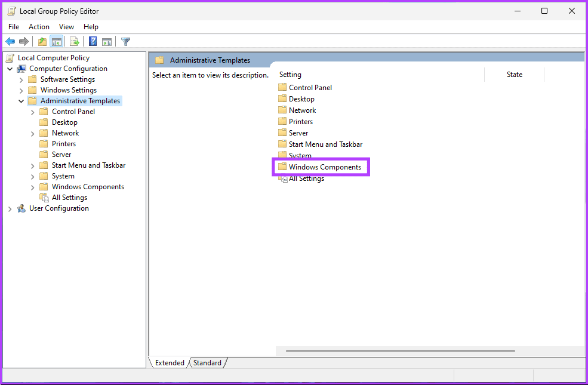Select All Settings in tree pane
This screenshot has height=385, width=588.
(69, 198)
